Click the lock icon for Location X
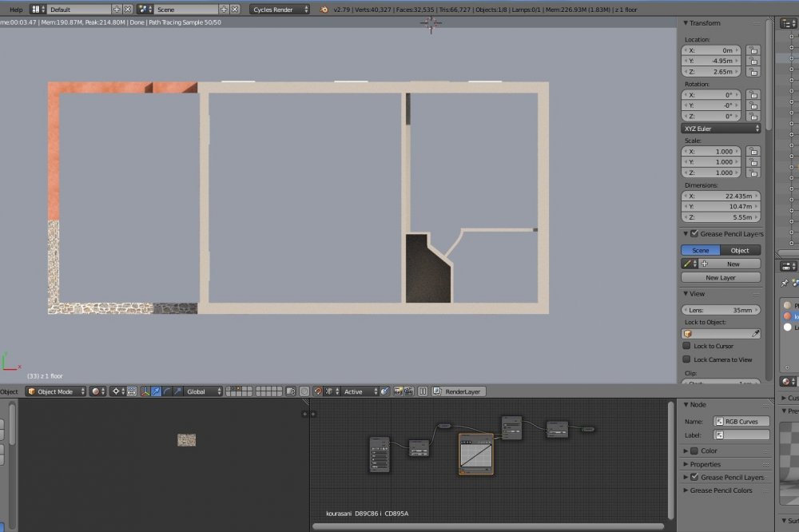The width and height of the screenshot is (799, 532). click(x=753, y=50)
